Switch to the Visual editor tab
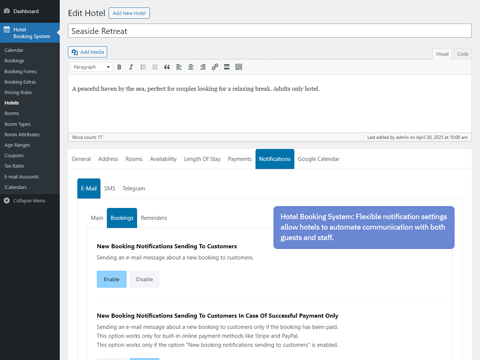This screenshot has height=360, width=480. pyautogui.click(x=442, y=54)
